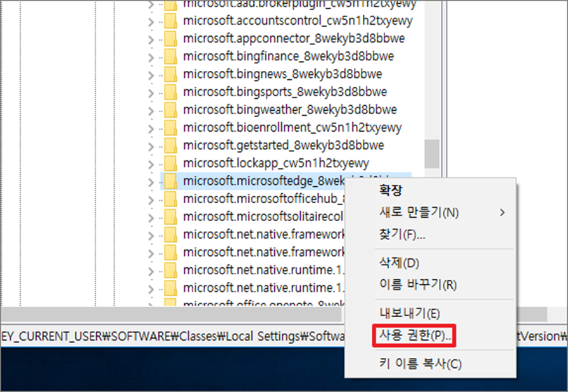Expand the microsoft.microsoftedge key chevron
This screenshot has height=392, width=568.
click(x=151, y=182)
